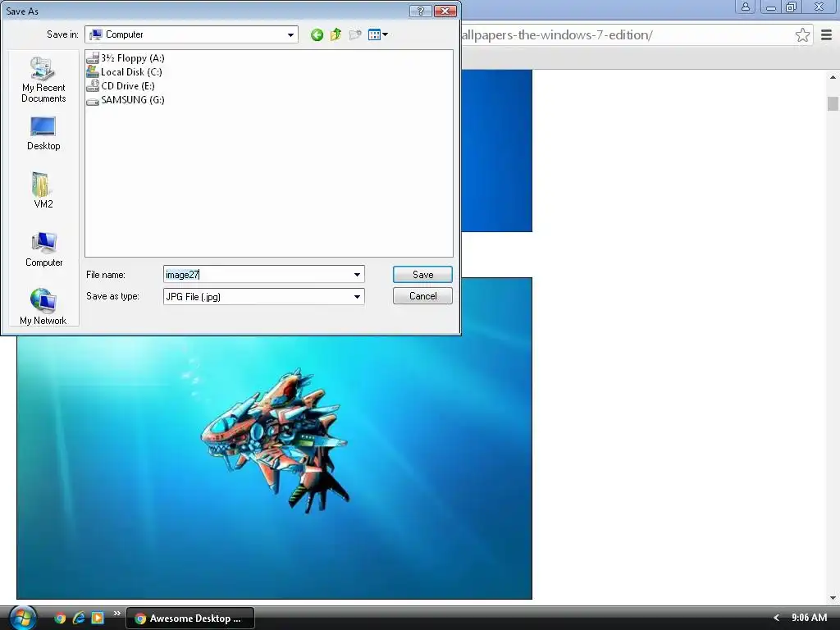Open My Recent Documents shortcut
The height and width of the screenshot is (630, 840).
[x=43, y=80]
